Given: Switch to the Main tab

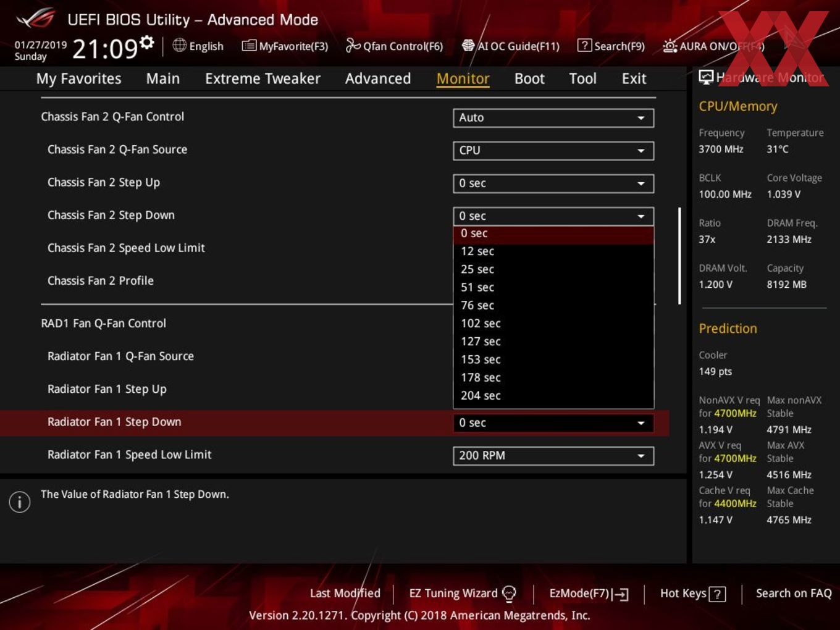Looking at the screenshot, I should (162, 78).
